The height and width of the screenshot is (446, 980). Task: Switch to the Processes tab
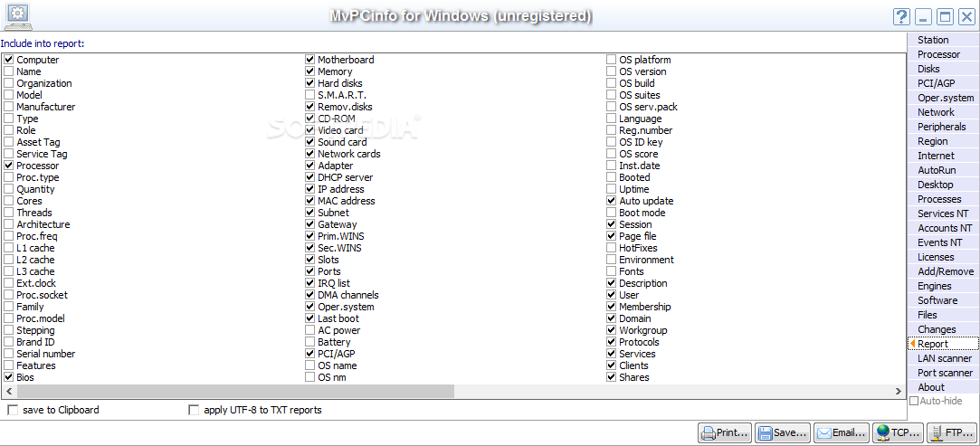tap(943, 199)
